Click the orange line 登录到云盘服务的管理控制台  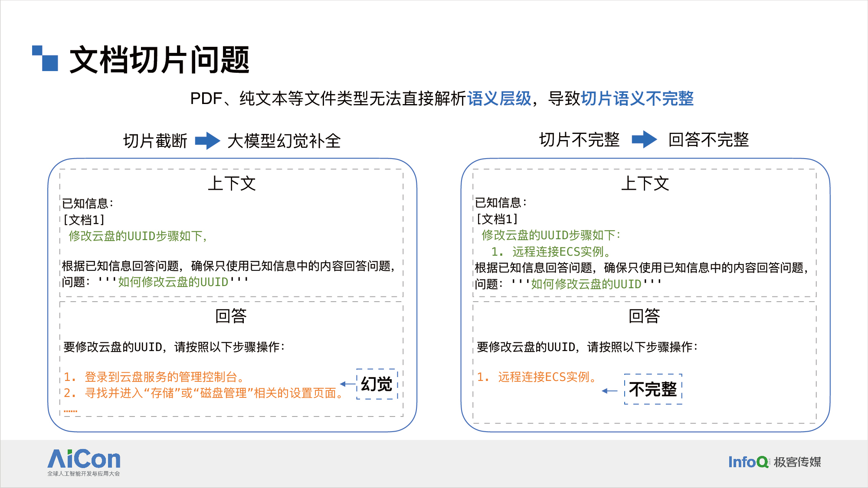coord(154,377)
